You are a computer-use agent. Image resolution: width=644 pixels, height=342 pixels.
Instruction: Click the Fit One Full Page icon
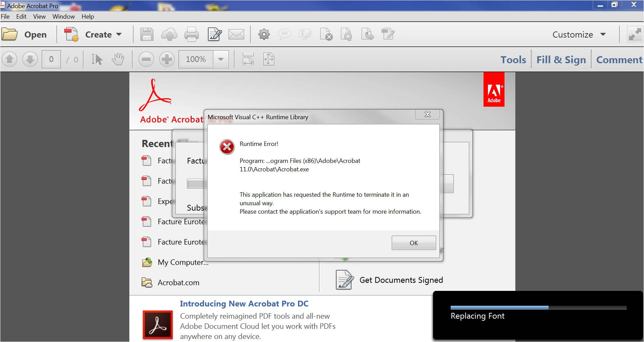269,60
